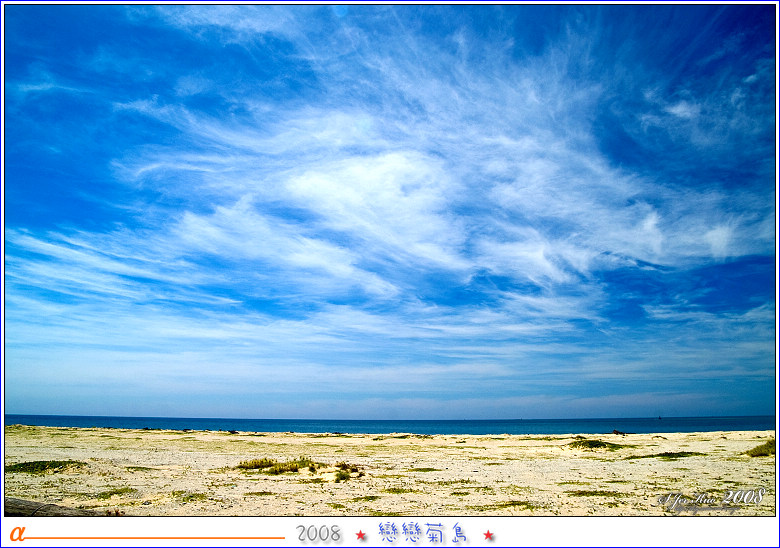The width and height of the screenshot is (780, 548).
Task: Click the dark green grass patch on the left sand
Action: click(x=42, y=466)
